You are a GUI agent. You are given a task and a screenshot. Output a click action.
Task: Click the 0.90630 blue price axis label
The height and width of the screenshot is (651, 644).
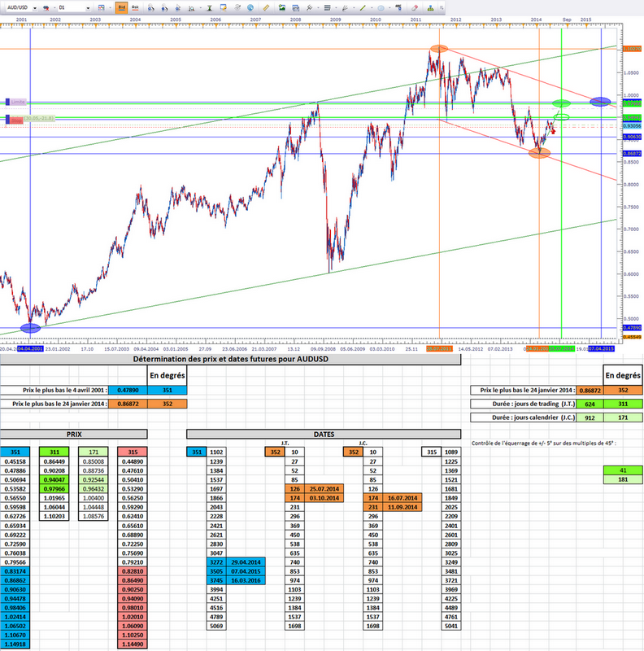632,137
